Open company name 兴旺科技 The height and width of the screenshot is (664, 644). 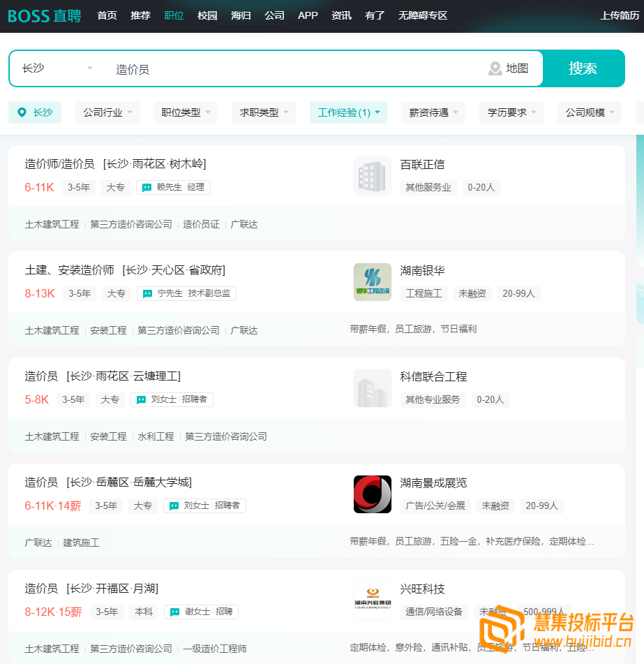pos(422,589)
